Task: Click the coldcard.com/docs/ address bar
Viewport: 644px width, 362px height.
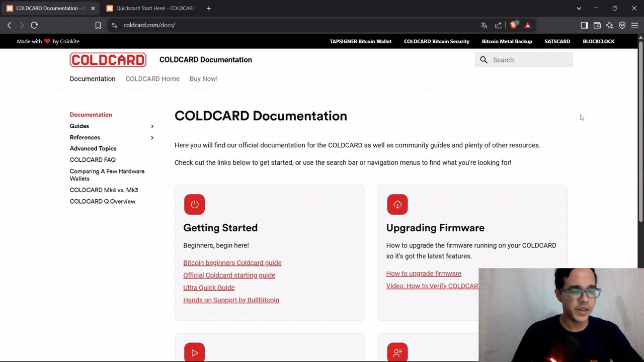Action: tap(149, 25)
